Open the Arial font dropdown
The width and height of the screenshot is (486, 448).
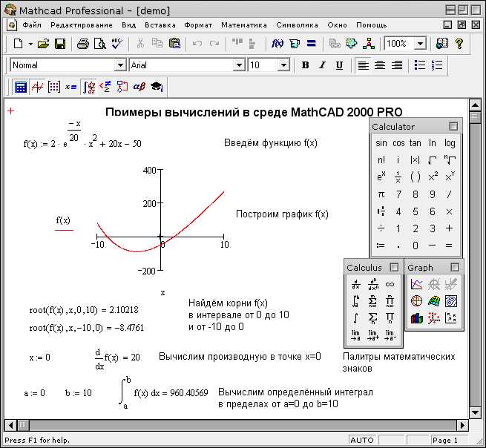pyautogui.click(x=238, y=65)
